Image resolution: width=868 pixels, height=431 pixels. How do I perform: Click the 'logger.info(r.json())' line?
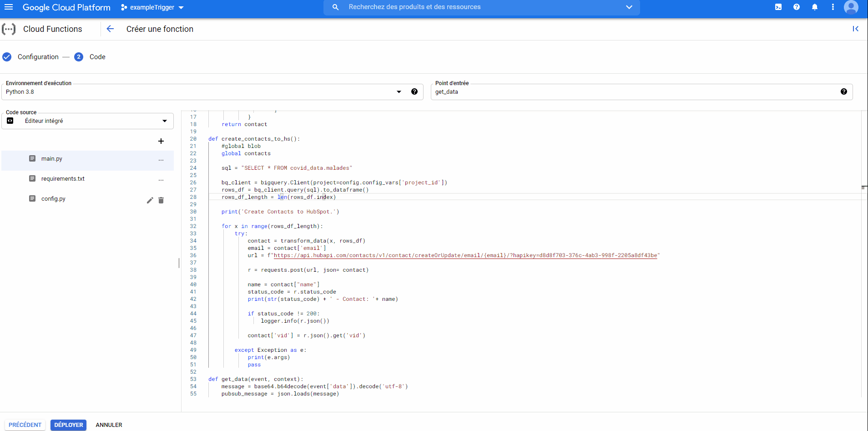(295, 321)
